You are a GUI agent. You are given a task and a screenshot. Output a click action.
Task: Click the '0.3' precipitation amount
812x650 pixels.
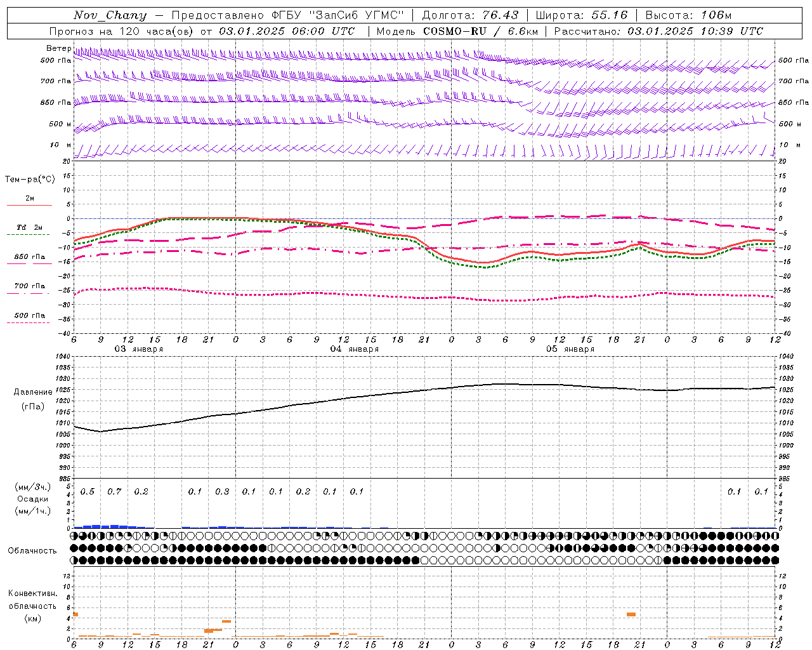click(222, 492)
